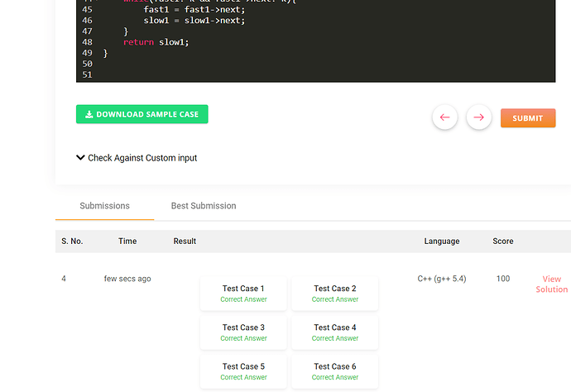Click the download icon on sample case button
Screen dimensions: 571x392
(89, 114)
